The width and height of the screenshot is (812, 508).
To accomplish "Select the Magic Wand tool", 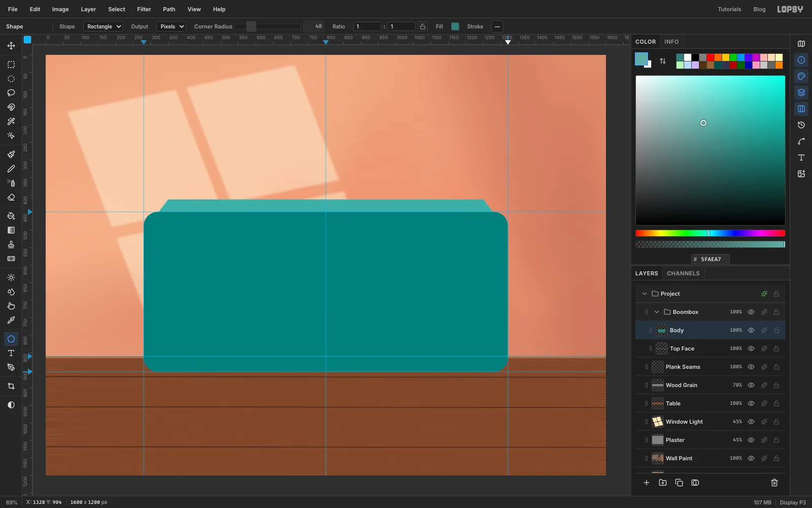I will pos(11,121).
